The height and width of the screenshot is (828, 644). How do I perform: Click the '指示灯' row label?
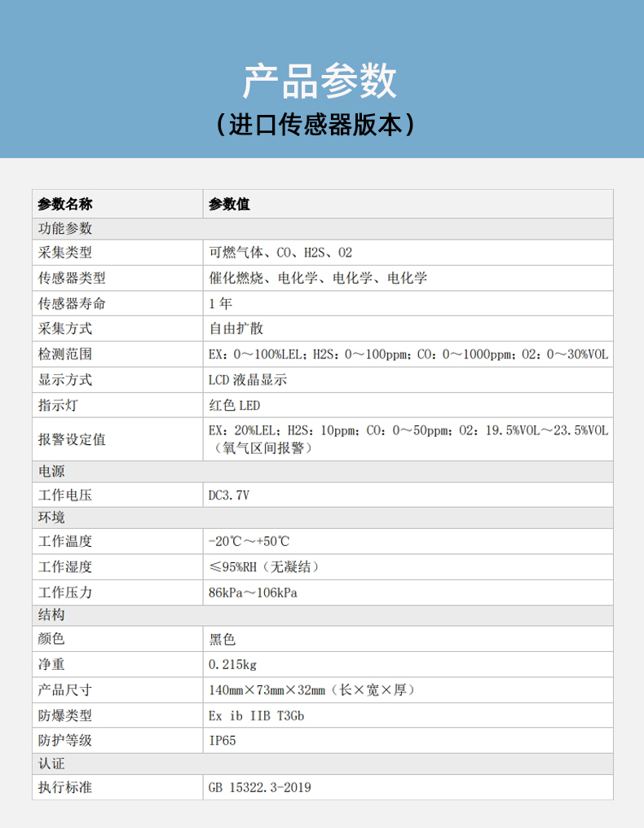pos(58,405)
